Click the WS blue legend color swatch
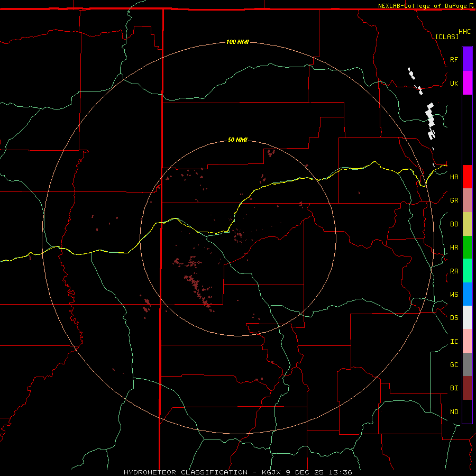The width and height of the screenshot is (476, 476). (x=467, y=294)
